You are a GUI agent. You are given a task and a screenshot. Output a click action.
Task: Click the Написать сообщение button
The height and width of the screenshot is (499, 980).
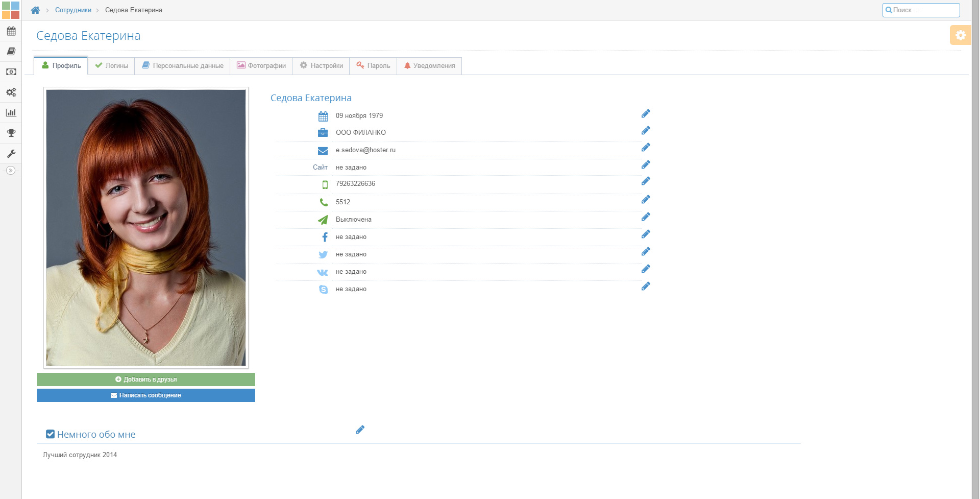[146, 395]
